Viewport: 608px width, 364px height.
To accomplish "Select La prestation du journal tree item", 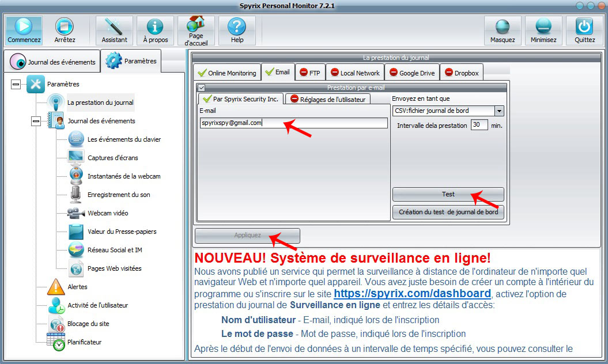I will (x=100, y=103).
